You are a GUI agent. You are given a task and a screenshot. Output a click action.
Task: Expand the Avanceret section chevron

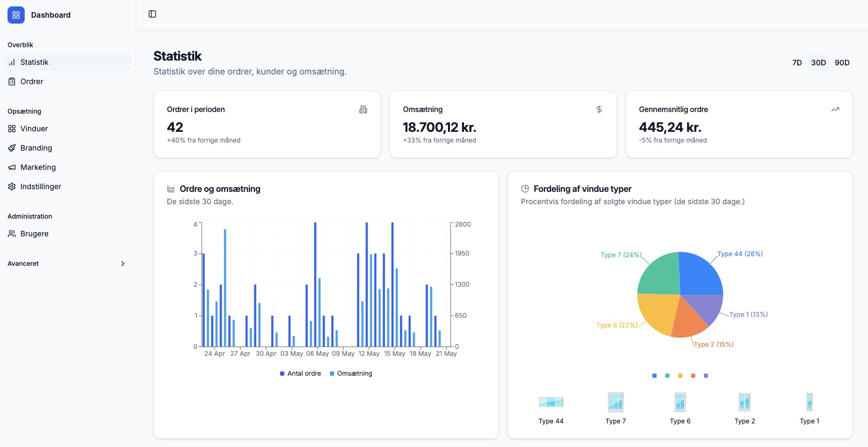click(x=123, y=264)
